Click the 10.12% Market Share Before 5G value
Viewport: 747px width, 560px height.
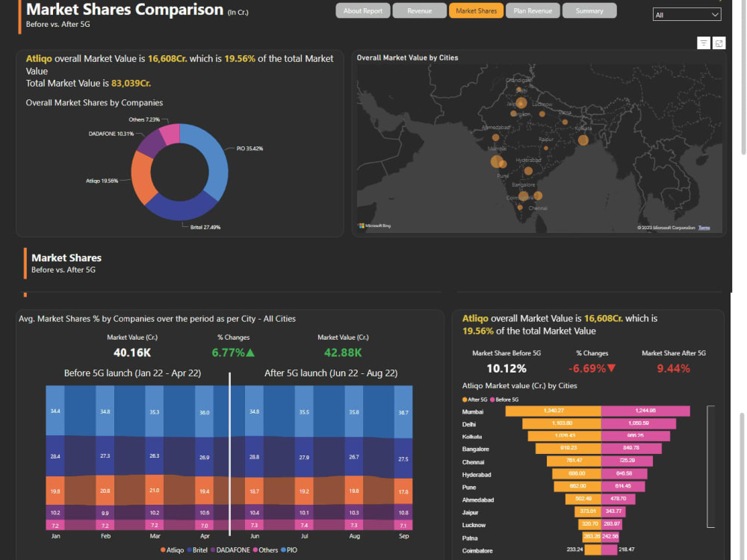(506, 369)
